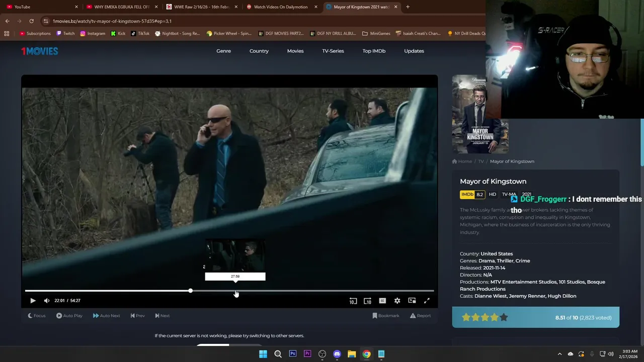
Task: Go to Next episode
Action: click(x=162, y=316)
